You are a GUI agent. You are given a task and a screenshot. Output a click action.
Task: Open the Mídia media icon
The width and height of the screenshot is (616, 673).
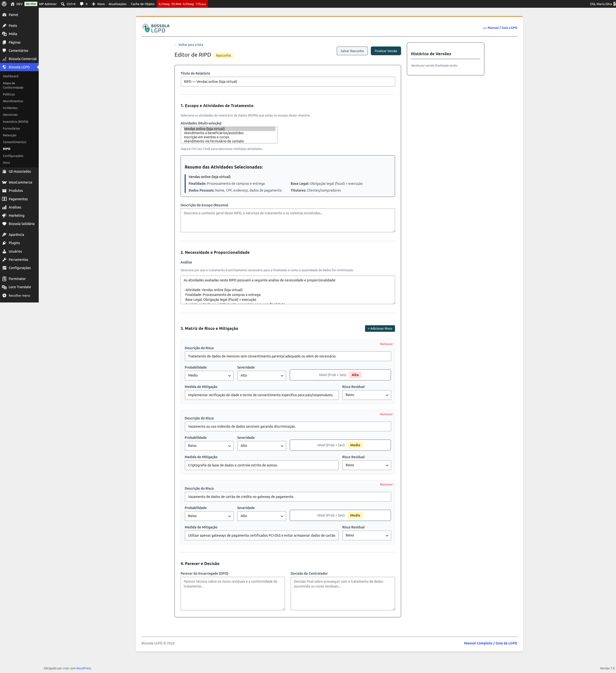tap(4, 34)
